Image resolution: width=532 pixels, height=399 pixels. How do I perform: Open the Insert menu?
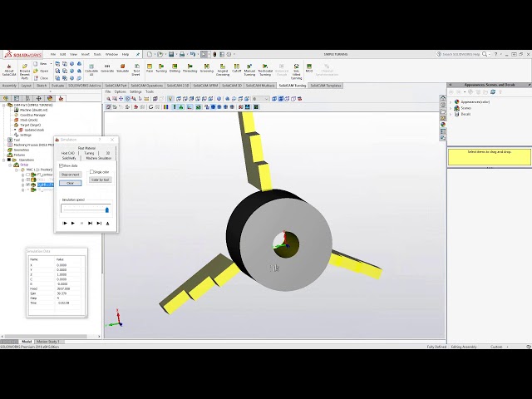tap(85, 54)
